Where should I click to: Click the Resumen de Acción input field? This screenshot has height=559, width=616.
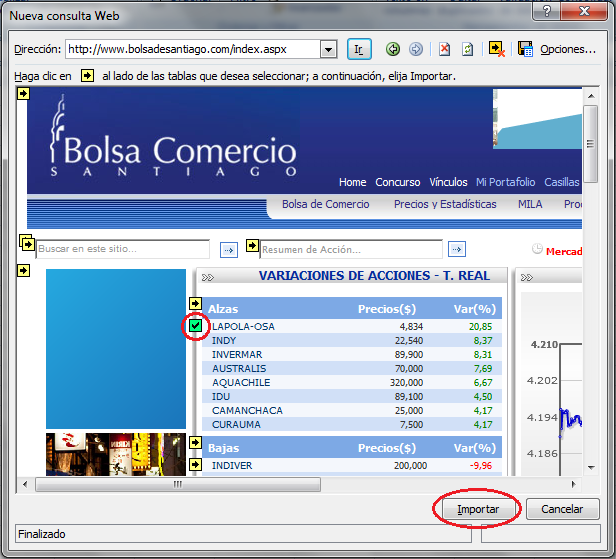click(x=351, y=249)
